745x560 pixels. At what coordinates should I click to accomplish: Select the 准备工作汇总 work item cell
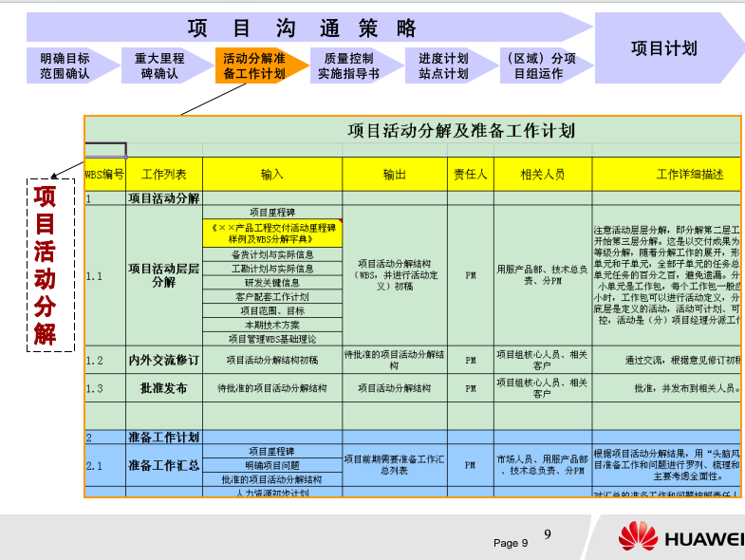click(x=164, y=465)
